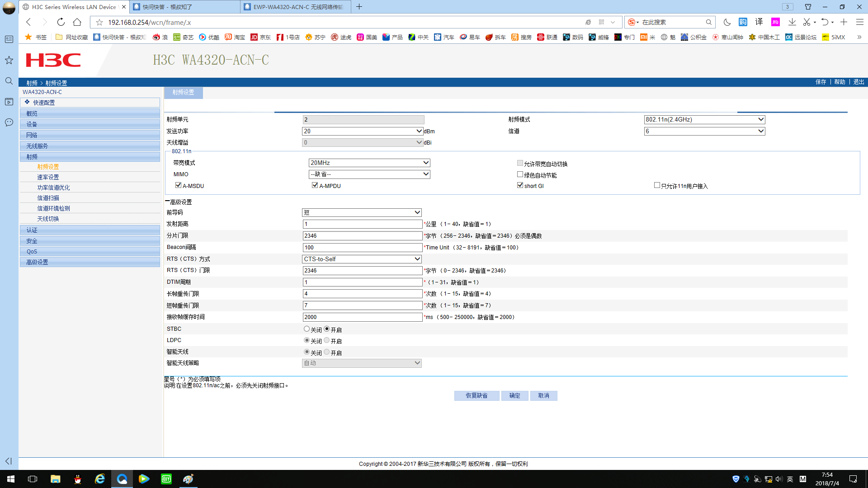The width and height of the screenshot is (868, 488).
Task: Enable the 绿色自动节能 checkbox
Action: (520, 174)
